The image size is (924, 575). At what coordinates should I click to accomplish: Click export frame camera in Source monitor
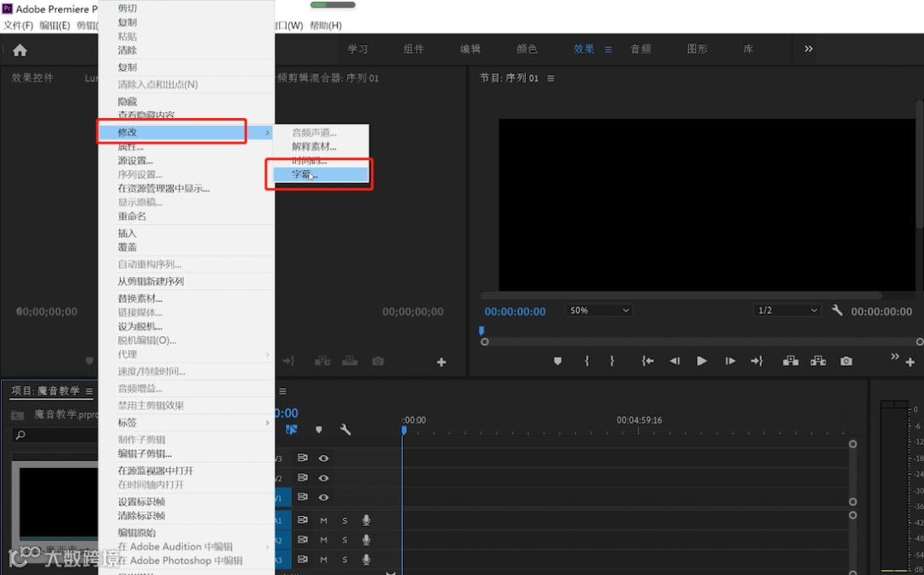(x=378, y=361)
